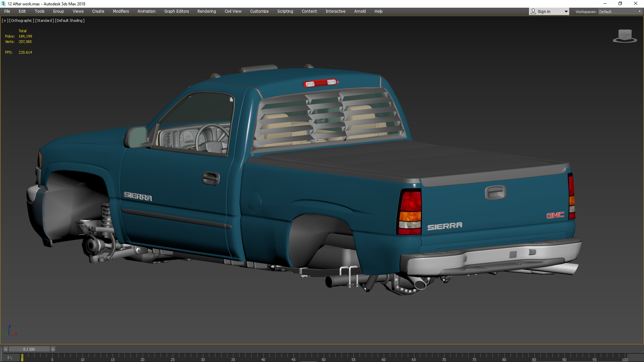Click the 0 / 100 time slider handle
This screenshot has height=362, width=644.
29,349
